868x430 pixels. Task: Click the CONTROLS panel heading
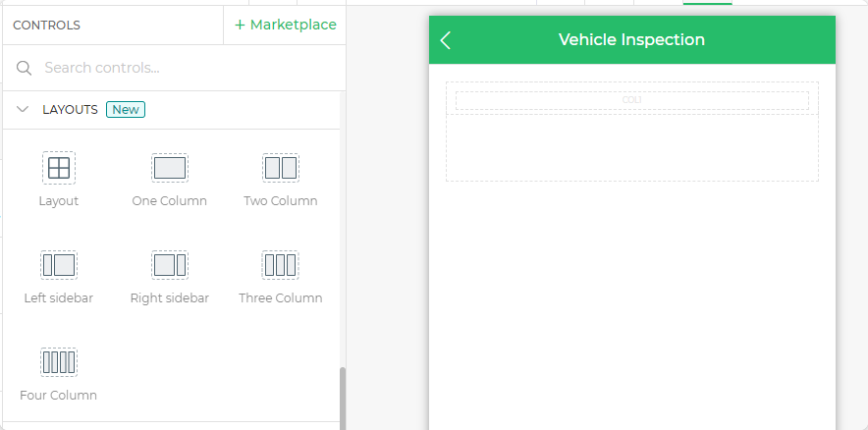tap(46, 26)
